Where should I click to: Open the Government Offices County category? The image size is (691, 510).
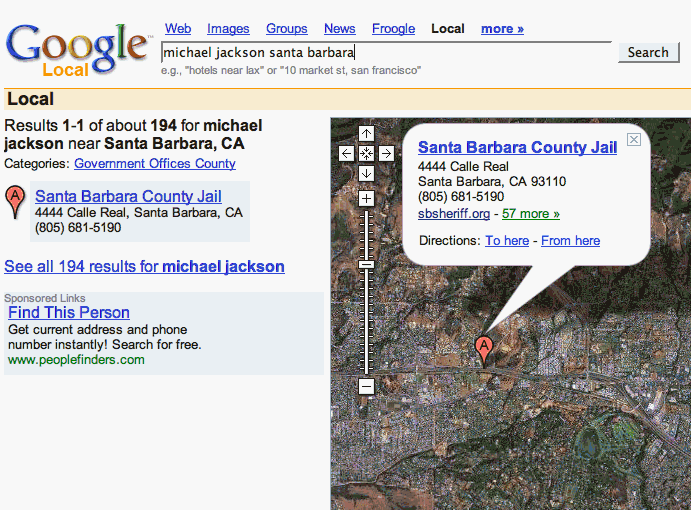tap(155, 164)
